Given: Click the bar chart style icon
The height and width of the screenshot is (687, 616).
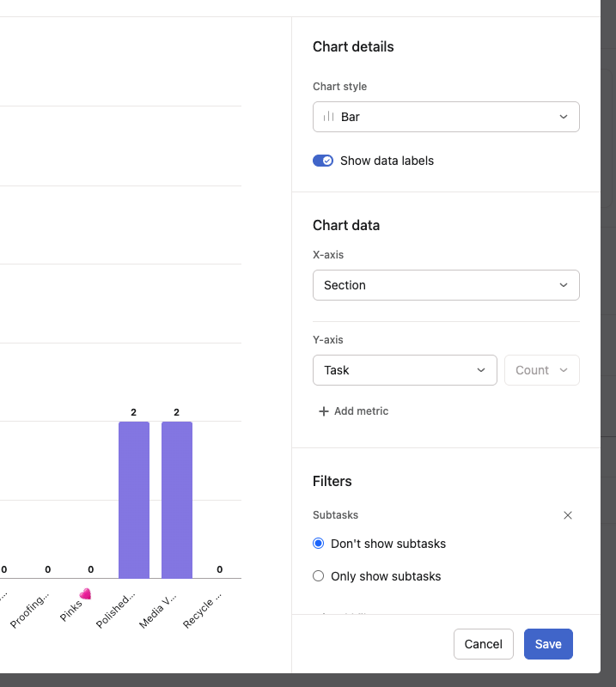Looking at the screenshot, I should coord(328,117).
